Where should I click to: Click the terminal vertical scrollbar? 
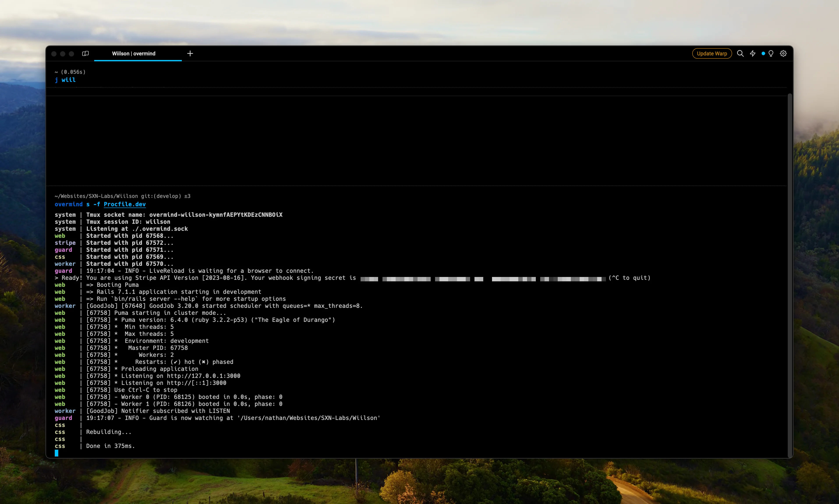tap(790, 275)
